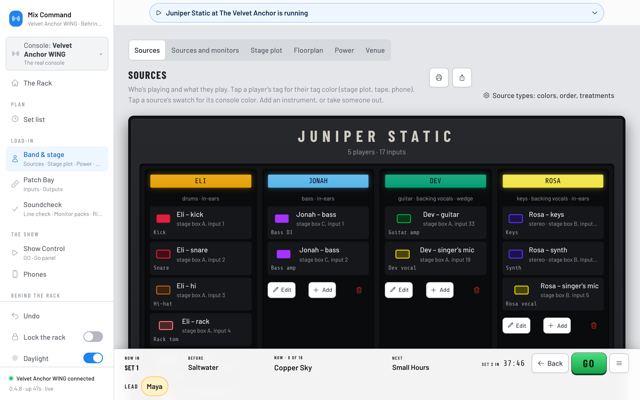Click the swatch for Eli – rack
This screenshot has width=640, height=400.
(166, 325)
